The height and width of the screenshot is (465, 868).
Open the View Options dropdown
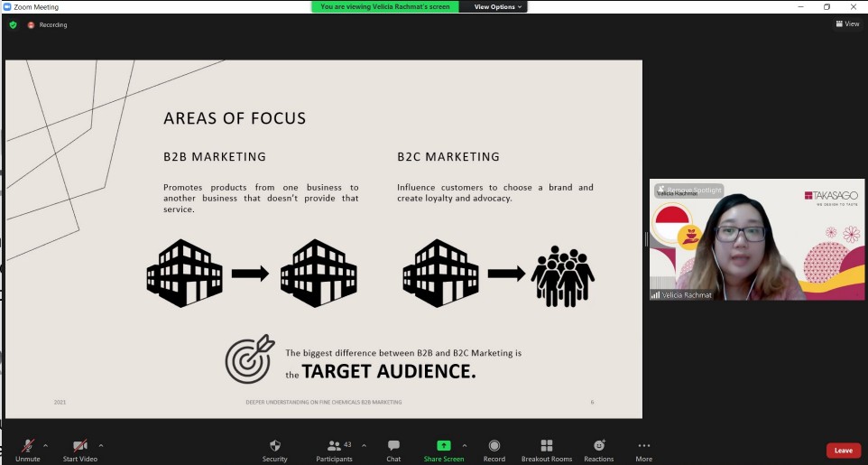tap(498, 6)
